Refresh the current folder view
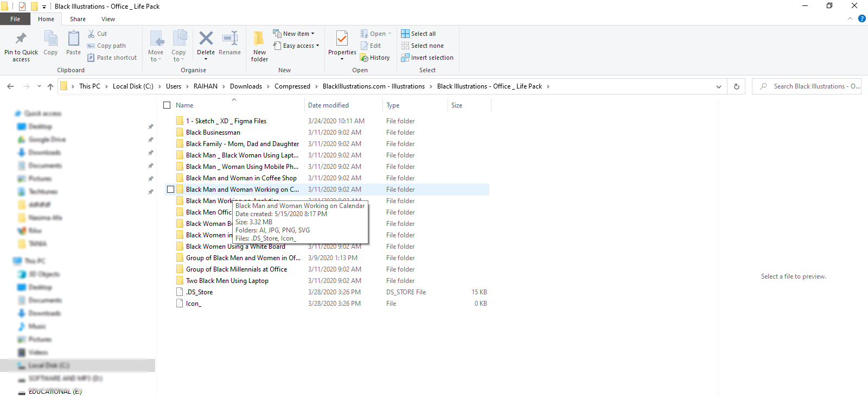Viewport: 868px width, 397px height. click(737, 86)
